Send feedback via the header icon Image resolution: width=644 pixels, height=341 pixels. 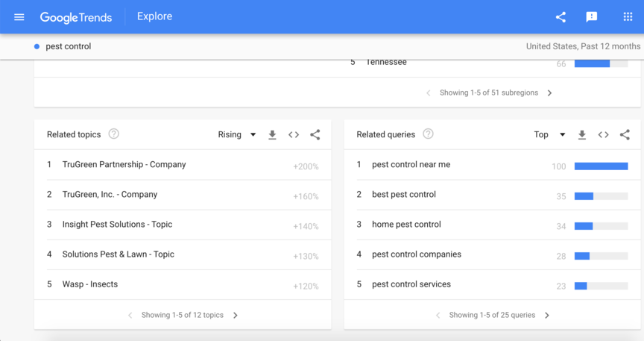tap(591, 17)
